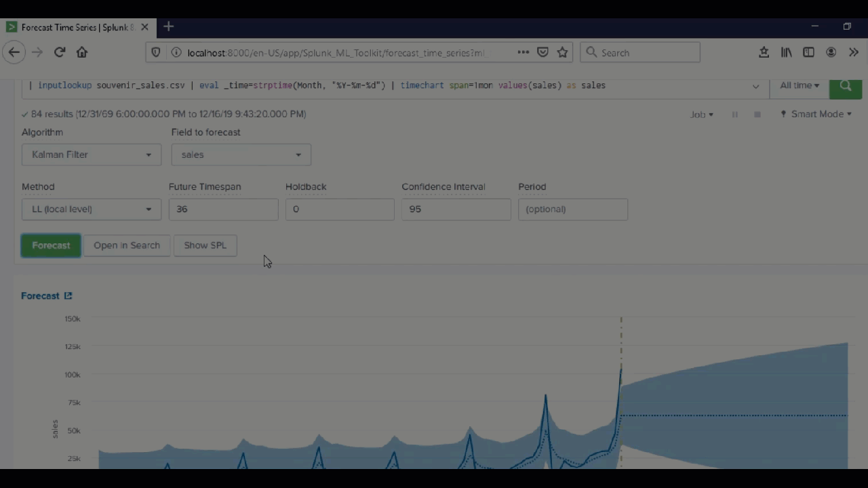Click the Future Timespan input field

pyautogui.click(x=223, y=209)
